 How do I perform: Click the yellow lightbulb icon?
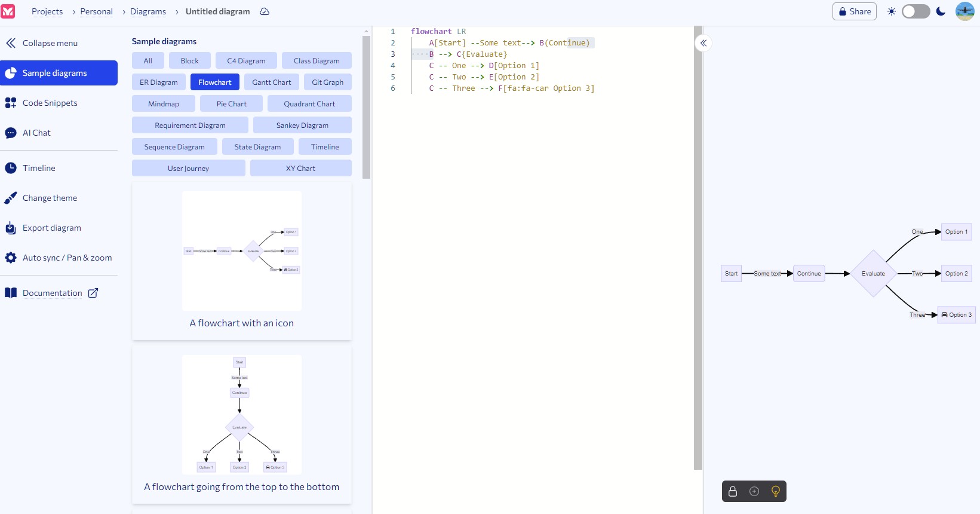(775, 491)
